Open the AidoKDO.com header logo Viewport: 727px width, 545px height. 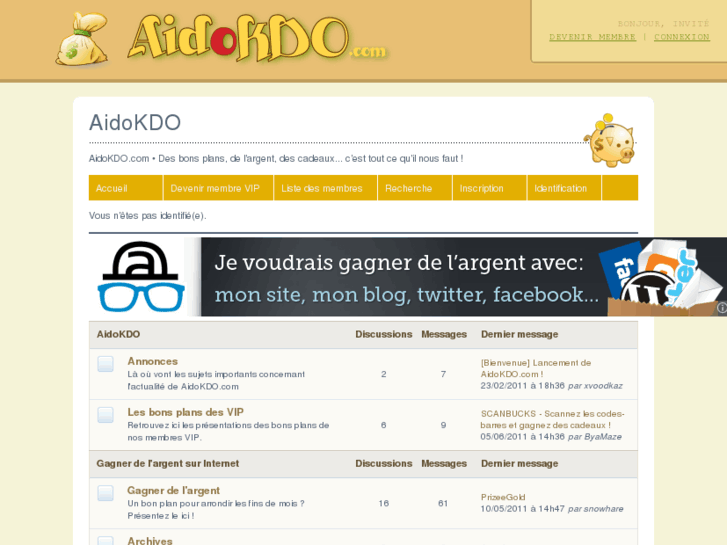(256, 38)
